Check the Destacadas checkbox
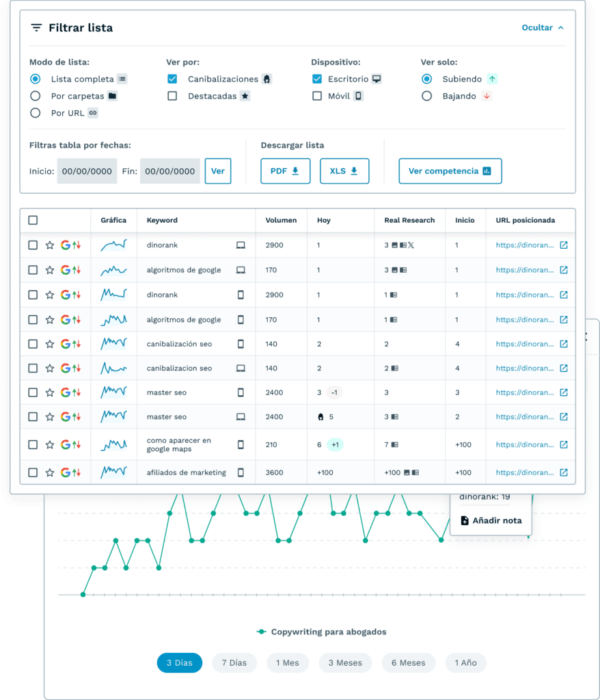This screenshot has height=700, width=600. click(x=172, y=96)
